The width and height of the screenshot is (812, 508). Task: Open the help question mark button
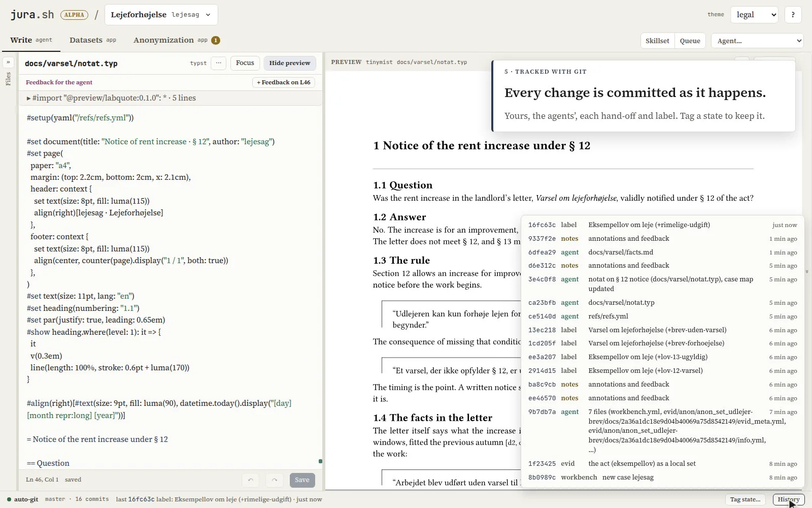click(x=793, y=15)
